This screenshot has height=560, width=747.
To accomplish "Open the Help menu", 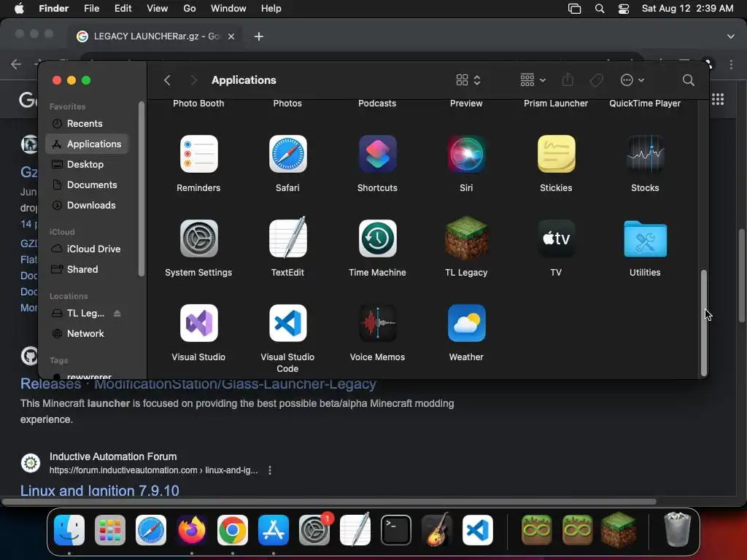I will (x=271, y=9).
